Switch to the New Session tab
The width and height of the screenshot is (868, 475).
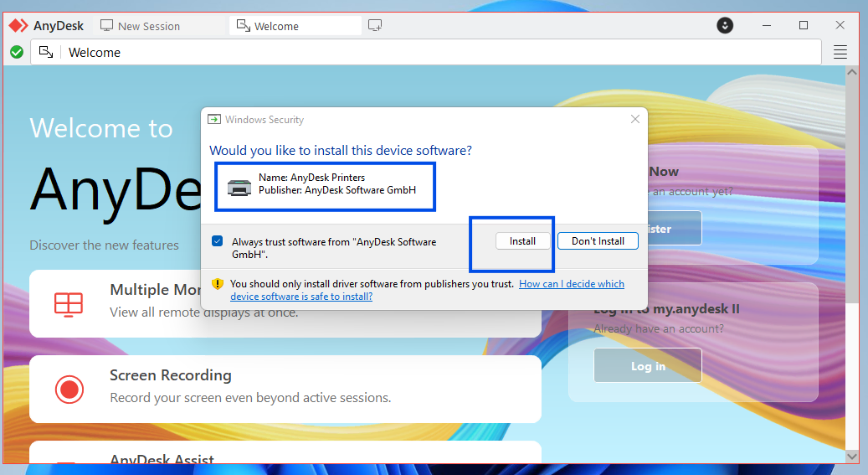pyautogui.click(x=140, y=26)
